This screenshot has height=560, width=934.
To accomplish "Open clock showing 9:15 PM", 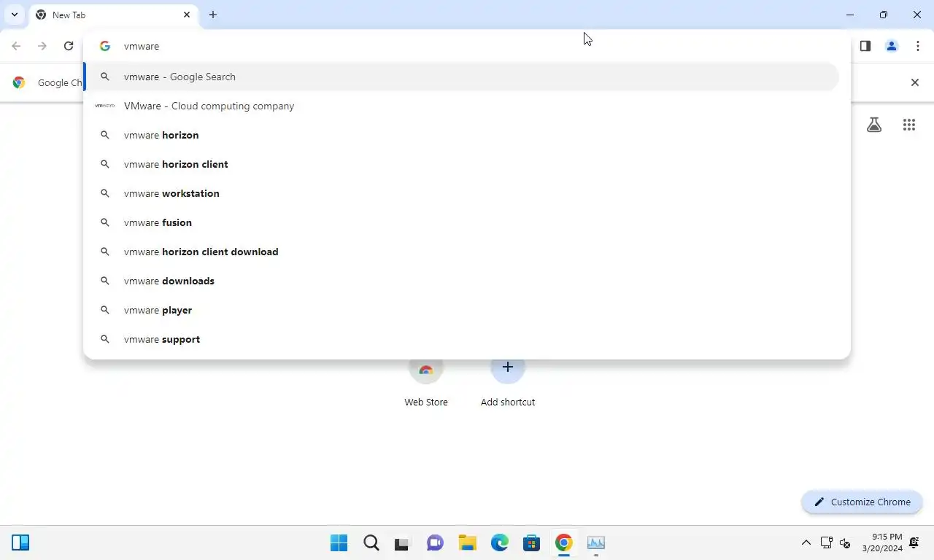I will click(x=881, y=542).
